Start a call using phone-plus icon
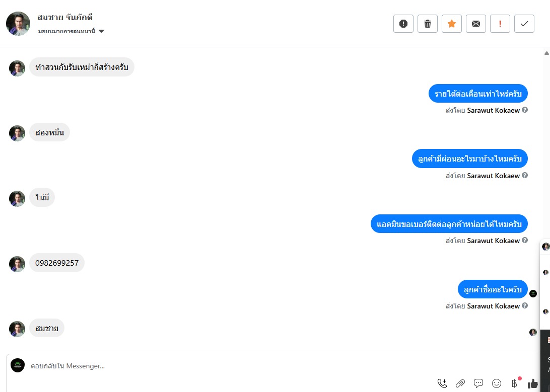 (442, 383)
